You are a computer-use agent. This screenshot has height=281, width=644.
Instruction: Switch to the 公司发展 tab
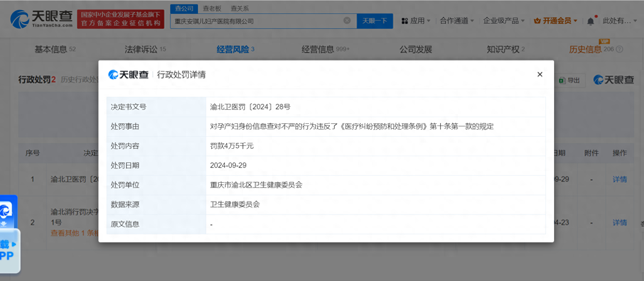(x=415, y=49)
